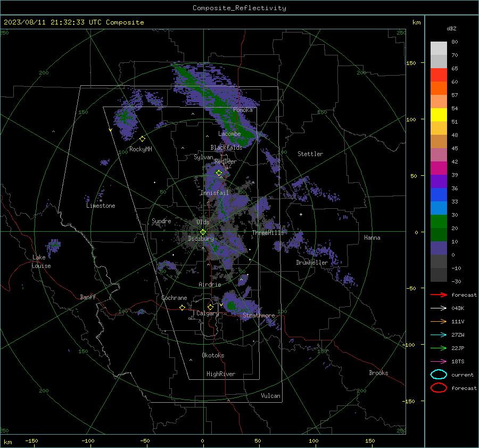Select the Drumheller town label
Image resolution: width=479 pixels, height=448 pixels.
312,263
